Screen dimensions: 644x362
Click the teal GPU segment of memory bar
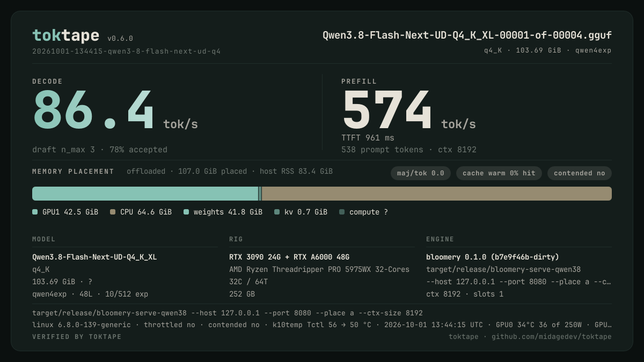pos(145,194)
